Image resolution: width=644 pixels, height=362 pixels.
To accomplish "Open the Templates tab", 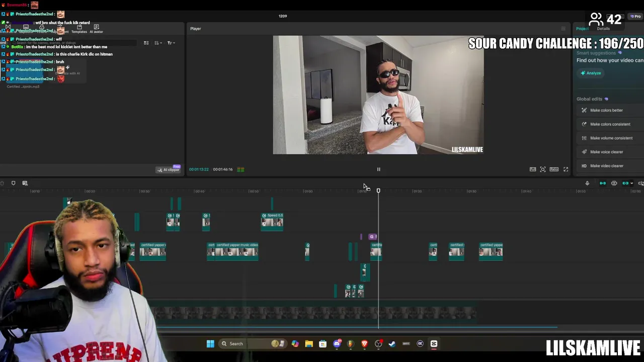I will pyautogui.click(x=79, y=29).
